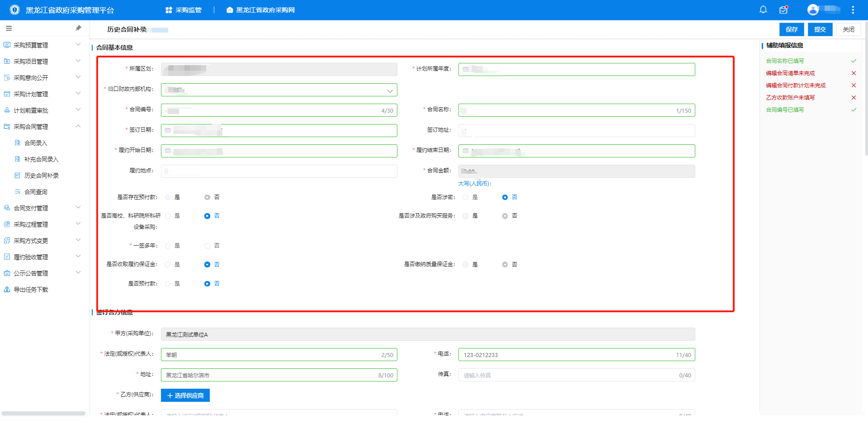Viewport: 868px width, 424px height.
Task: Click the 采购方式变更 sidebar icon
Action: coord(7,240)
